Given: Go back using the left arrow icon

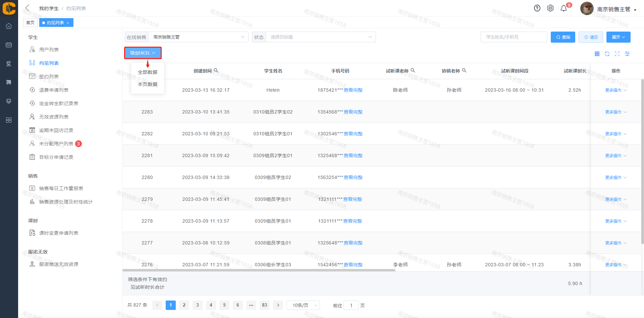Looking at the screenshot, I should [x=28, y=8].
